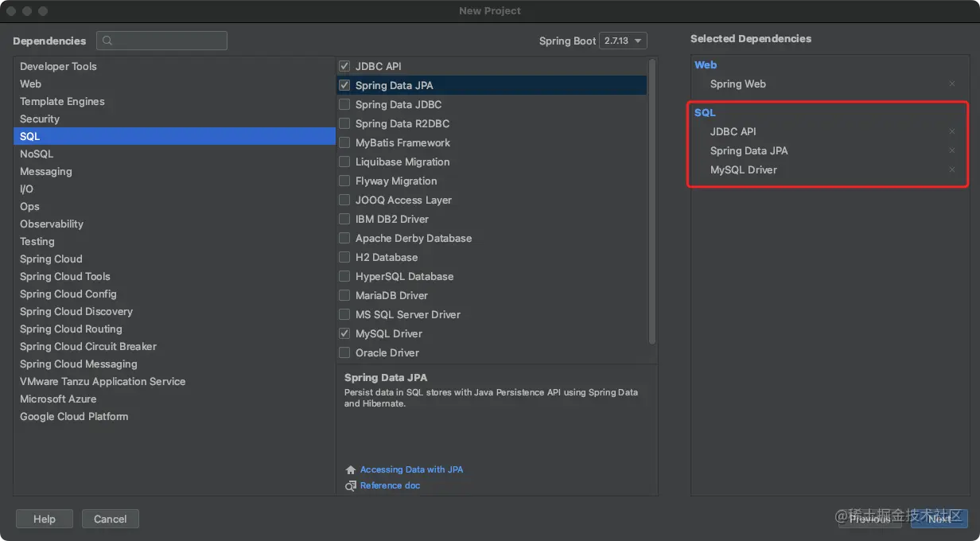Viewport: 980px width, 541px height.
Task: Uncheck the MySQL Driver checkbox
Action: tap(344, 334)
